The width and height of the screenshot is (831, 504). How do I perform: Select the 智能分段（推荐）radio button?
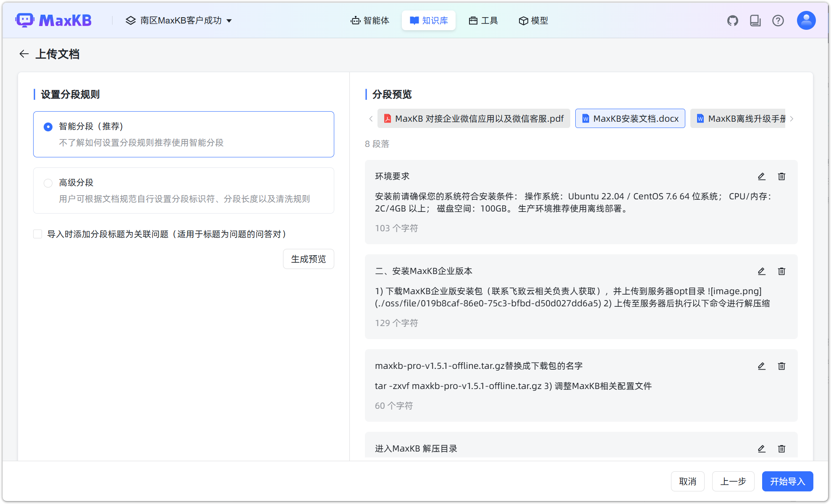pos(48,126)
